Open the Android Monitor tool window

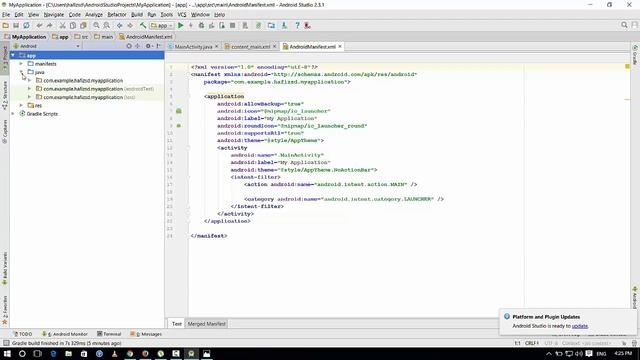pyautogui.click(x=65, y=334)
